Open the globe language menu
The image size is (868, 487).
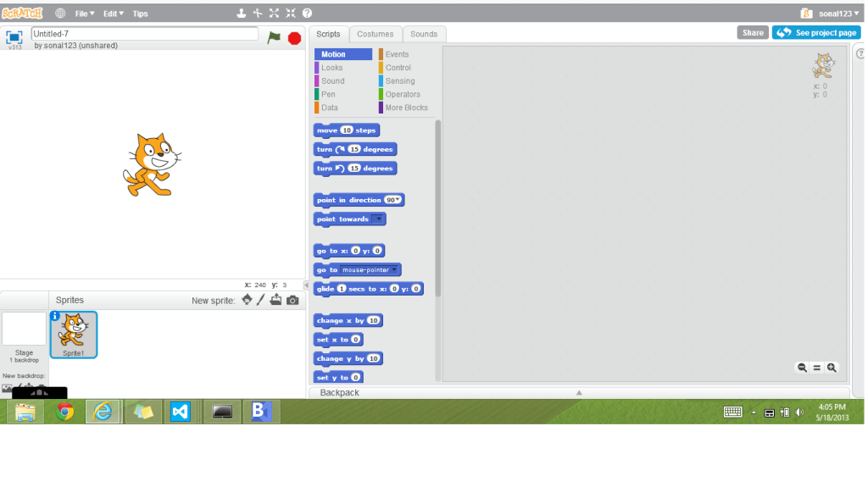pyautogui.click(x=60, y=14)
